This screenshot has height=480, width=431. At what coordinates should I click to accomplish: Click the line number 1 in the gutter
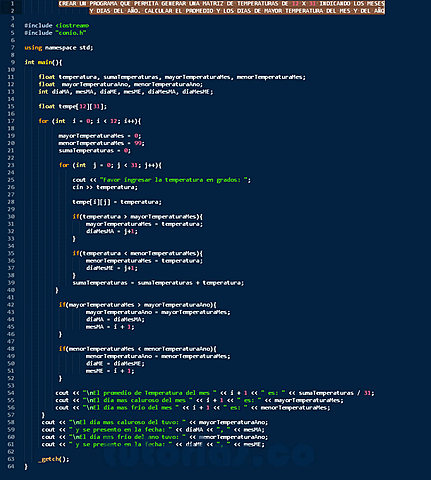point(12,4)
